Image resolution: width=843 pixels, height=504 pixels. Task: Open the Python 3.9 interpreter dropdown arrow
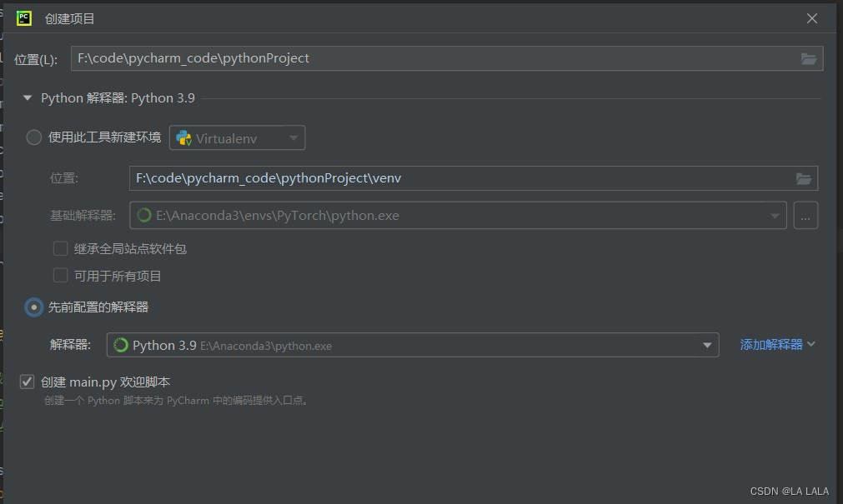click(x=707, y=346)
